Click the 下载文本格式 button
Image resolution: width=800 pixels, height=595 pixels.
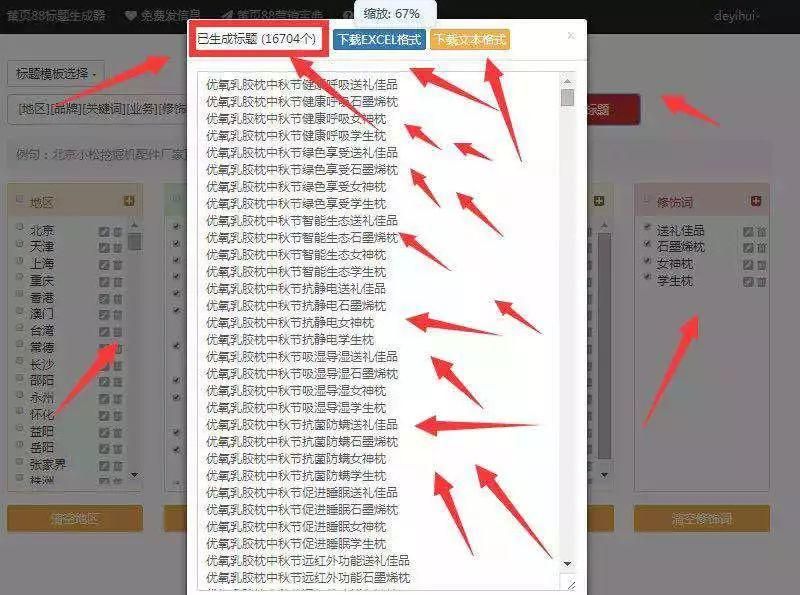[470, 40]
